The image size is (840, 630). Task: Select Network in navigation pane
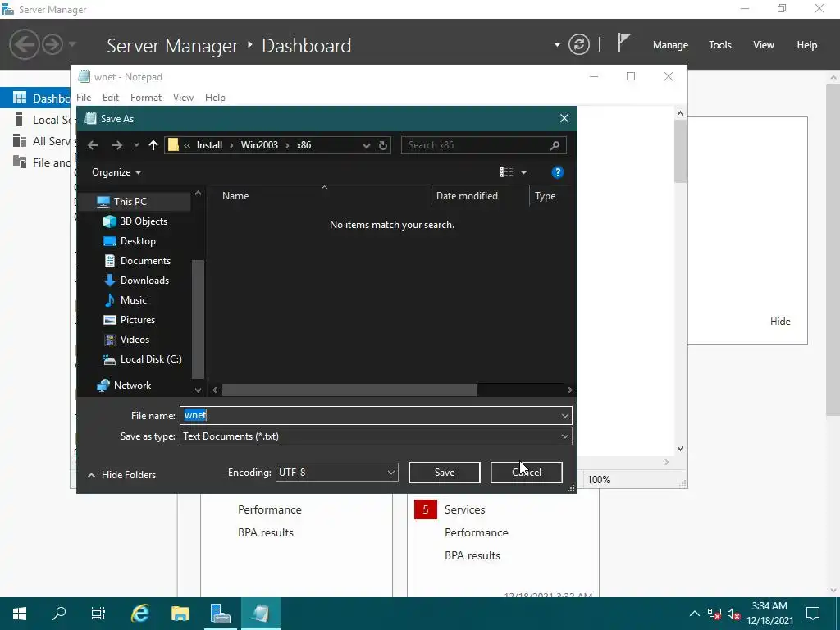(x=134, y=386)
